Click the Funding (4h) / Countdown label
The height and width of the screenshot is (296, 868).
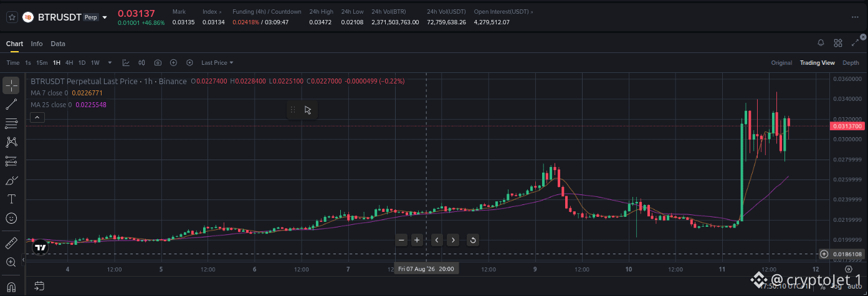[x=267, y=12]
